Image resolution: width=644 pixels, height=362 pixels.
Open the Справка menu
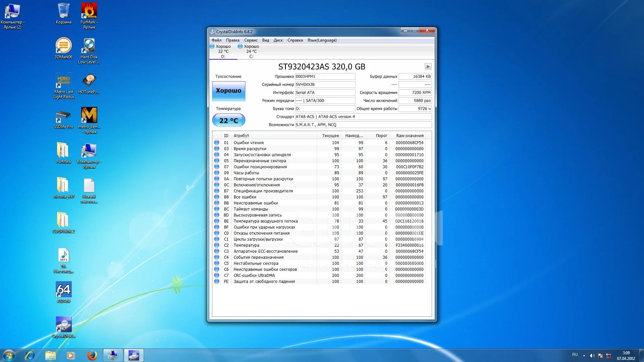295,40
